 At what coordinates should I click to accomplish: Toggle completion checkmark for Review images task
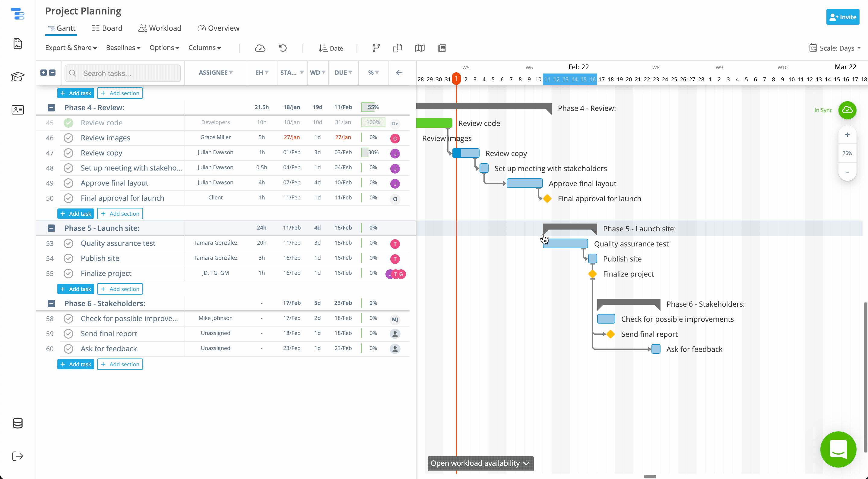pyautogui.click(x=68, y=138)
